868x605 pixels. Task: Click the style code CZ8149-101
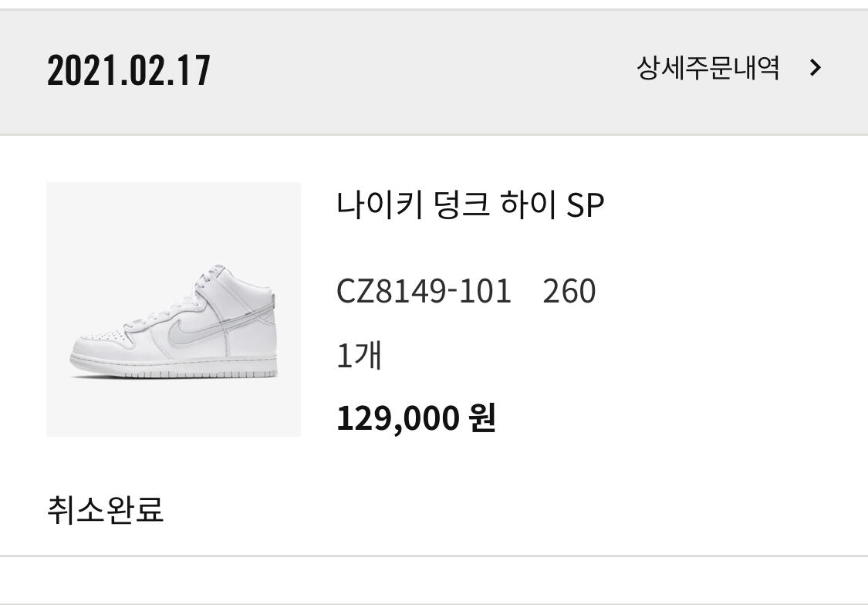pos(424,292)
